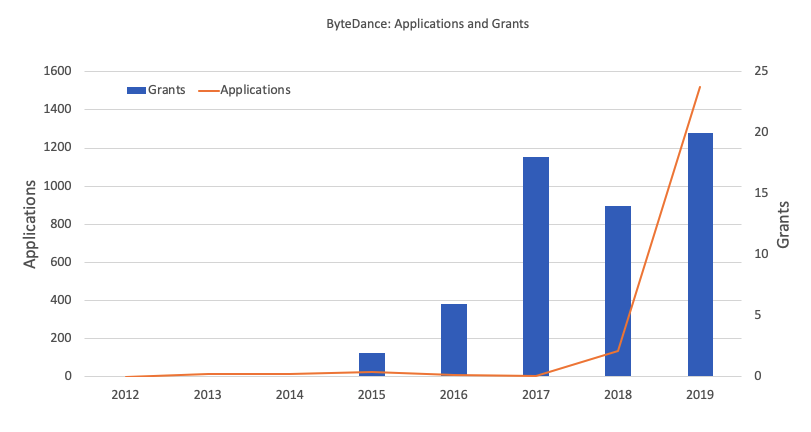Click the x-axis label "2012"
This screenshot has width=811, height=432.
[126, 395]
